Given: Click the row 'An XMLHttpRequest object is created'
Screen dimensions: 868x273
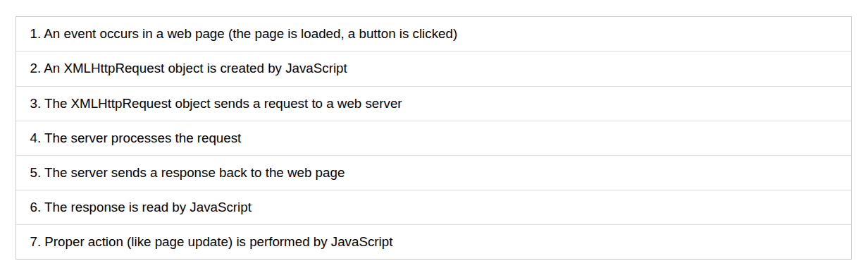Looking at the screenshot, I should (x=433, y=68).
